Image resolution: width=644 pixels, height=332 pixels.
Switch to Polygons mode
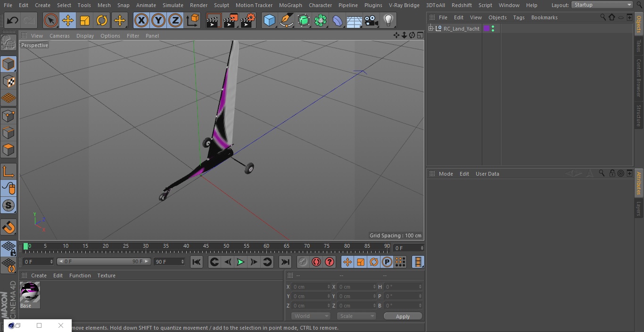pos(8,150)
